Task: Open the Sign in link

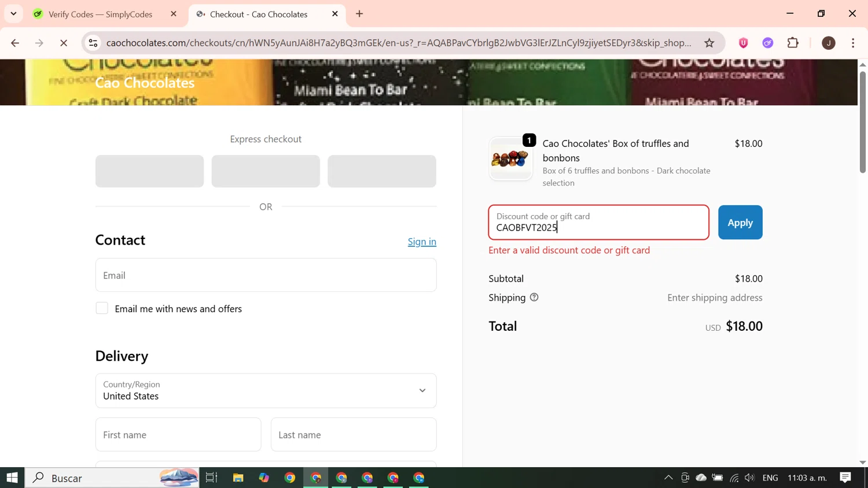Action: 422,242
